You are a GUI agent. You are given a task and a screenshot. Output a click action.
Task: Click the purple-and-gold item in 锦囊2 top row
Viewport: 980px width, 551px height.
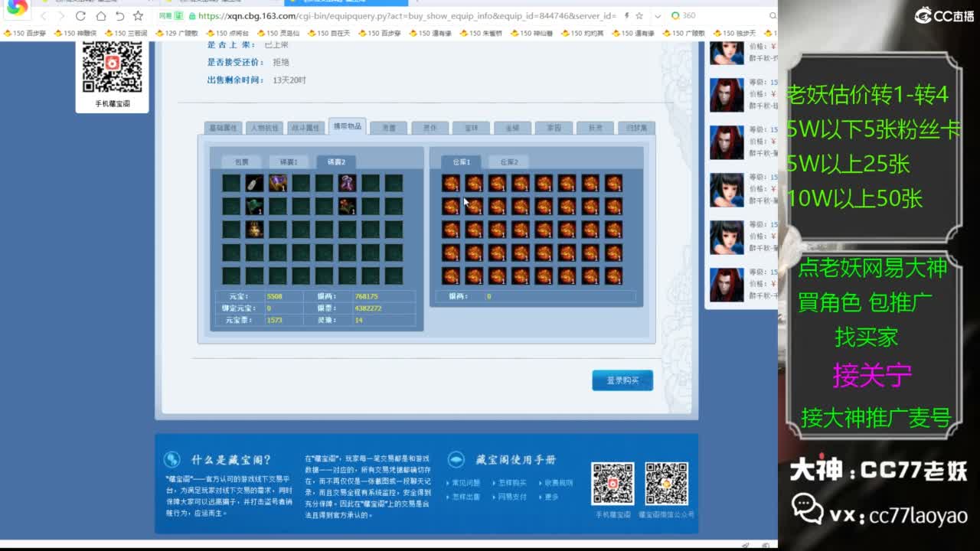click(278, 183)
